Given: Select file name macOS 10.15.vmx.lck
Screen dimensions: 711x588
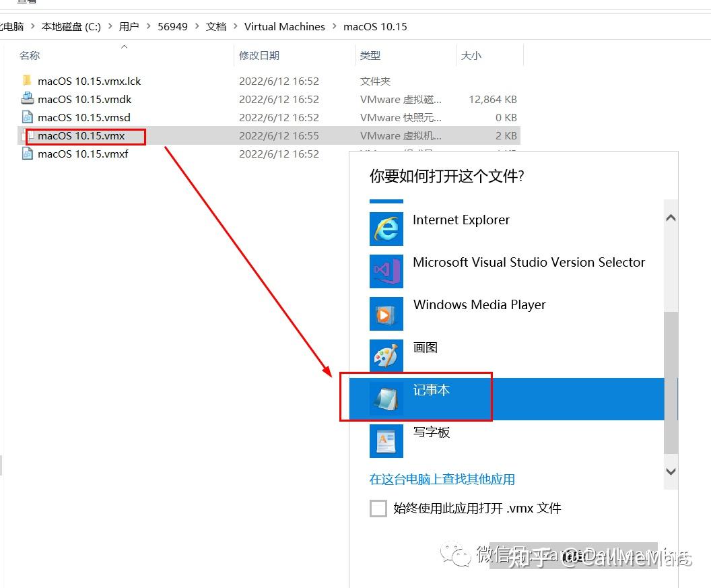Looking at the screenshot, I should pyautogui.click(x=90, y=81).
